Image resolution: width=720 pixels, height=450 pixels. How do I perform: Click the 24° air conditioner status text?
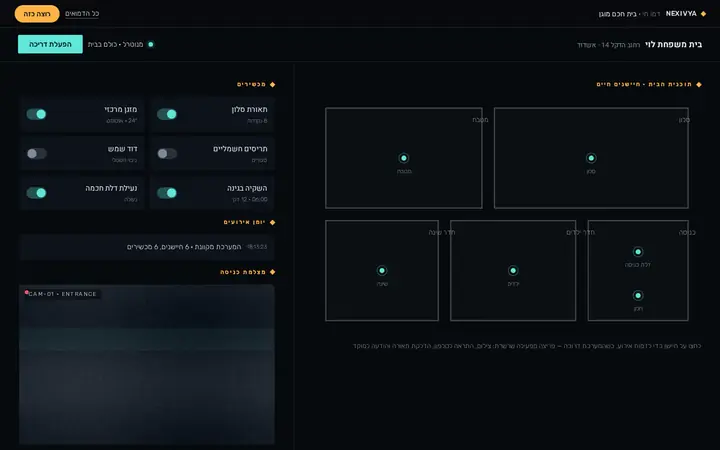121,121
